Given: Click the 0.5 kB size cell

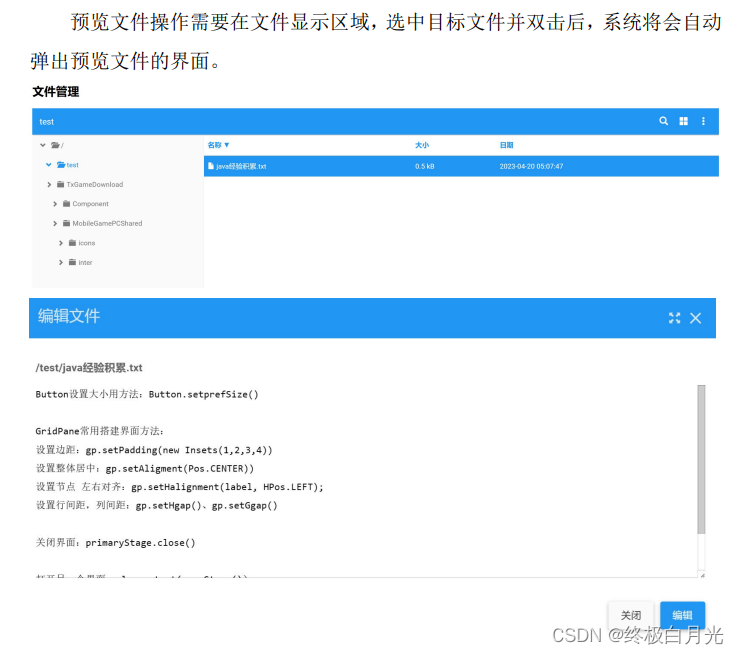Looking at the screenshot, I should [425, 166].
